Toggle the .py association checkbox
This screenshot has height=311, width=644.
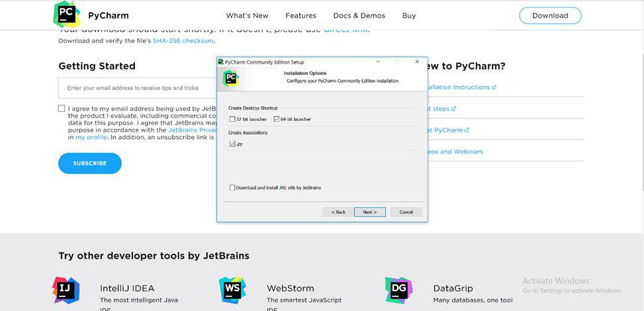[232, 144]
